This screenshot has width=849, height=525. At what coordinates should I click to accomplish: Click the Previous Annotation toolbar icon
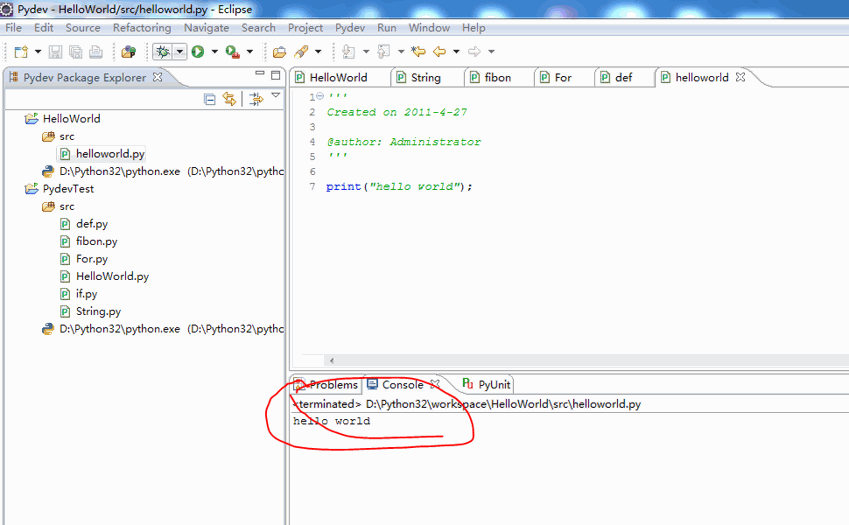point(383,52)
